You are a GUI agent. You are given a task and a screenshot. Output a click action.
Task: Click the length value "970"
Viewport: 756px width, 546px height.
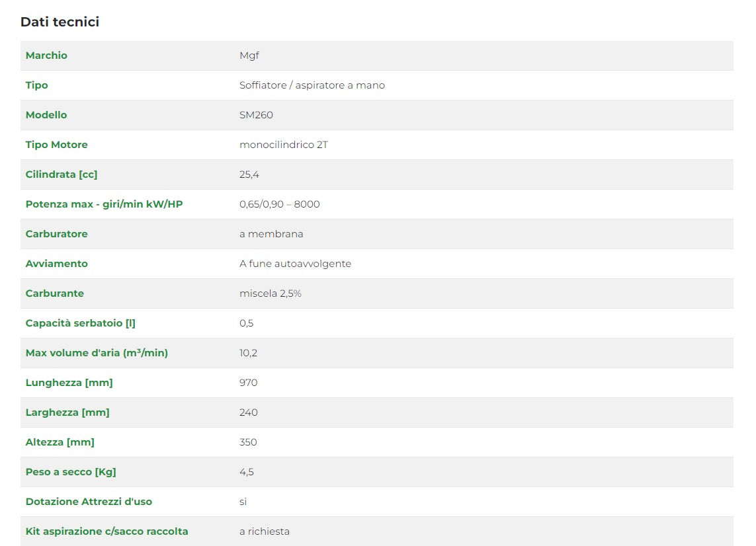pos(248,383)
